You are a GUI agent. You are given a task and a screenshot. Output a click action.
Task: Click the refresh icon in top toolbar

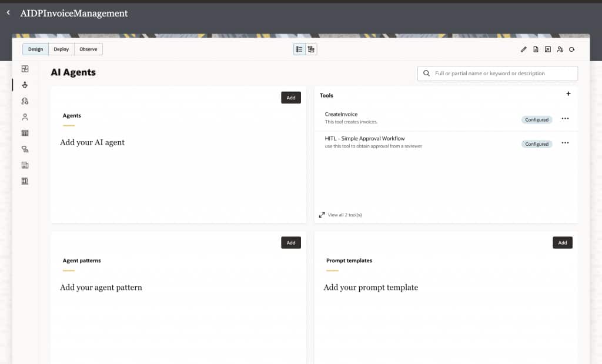pyautogui.click(x=571, y=49)
